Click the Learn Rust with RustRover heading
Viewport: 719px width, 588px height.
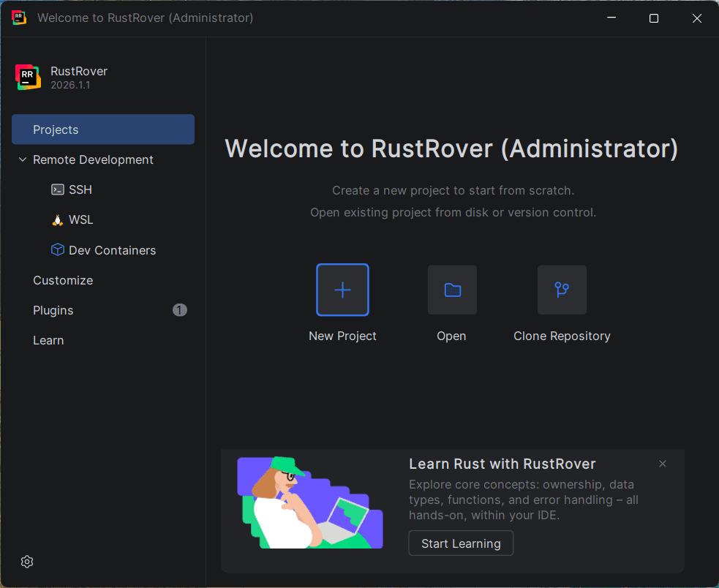coord(502,464)
